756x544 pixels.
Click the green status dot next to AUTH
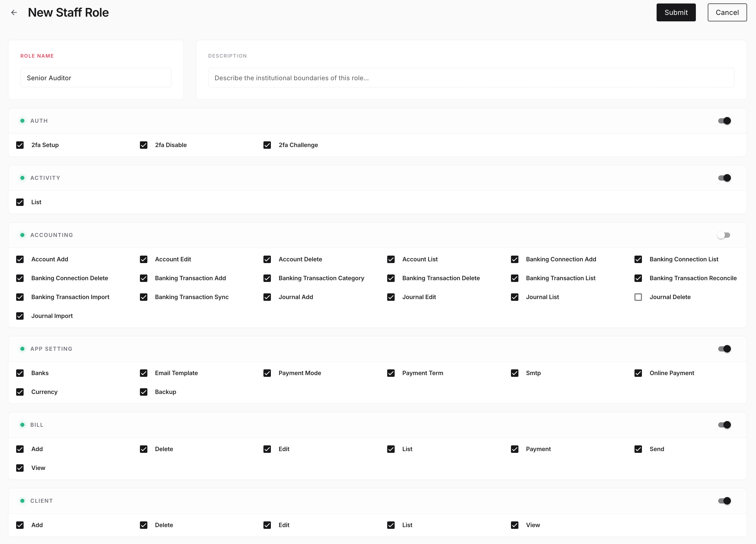tap(23, 120)
